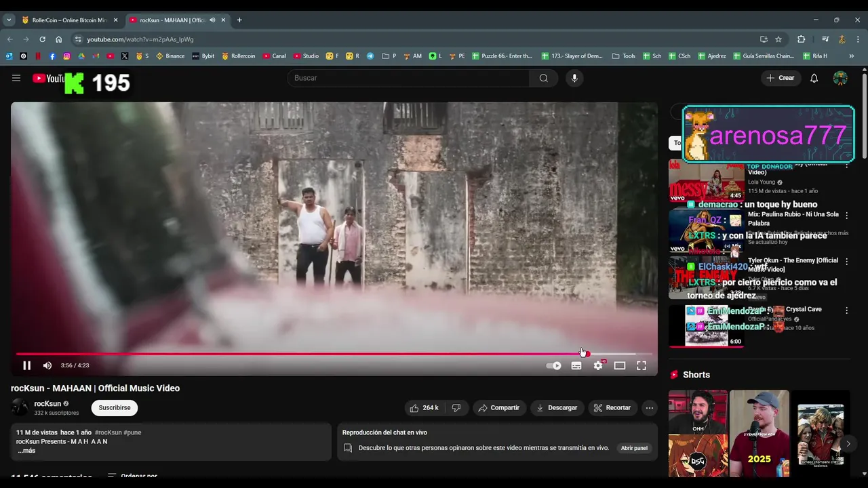Open media control icon in toolbar

825,39
